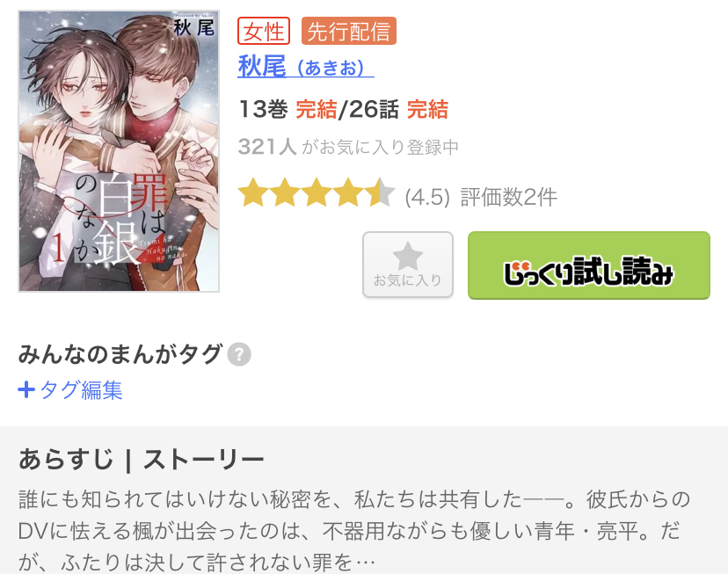
Task: Click the half-filled fifth rating star
Action: click(380, 193)
